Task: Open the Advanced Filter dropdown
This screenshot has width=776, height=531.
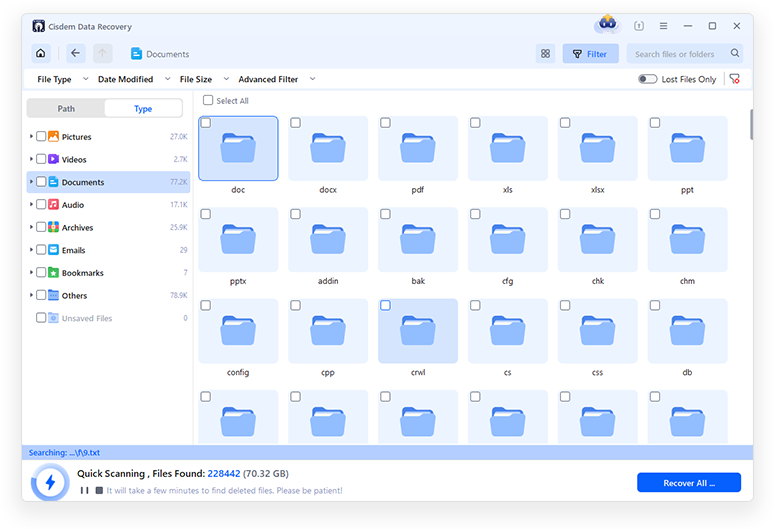Action: tap(277, 79)
